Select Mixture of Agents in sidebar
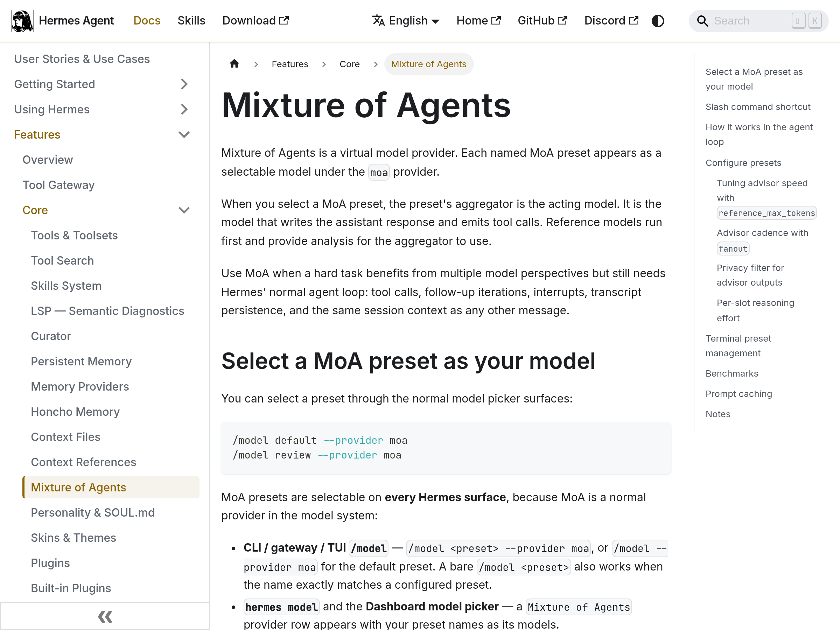 [x=111, y=487]
